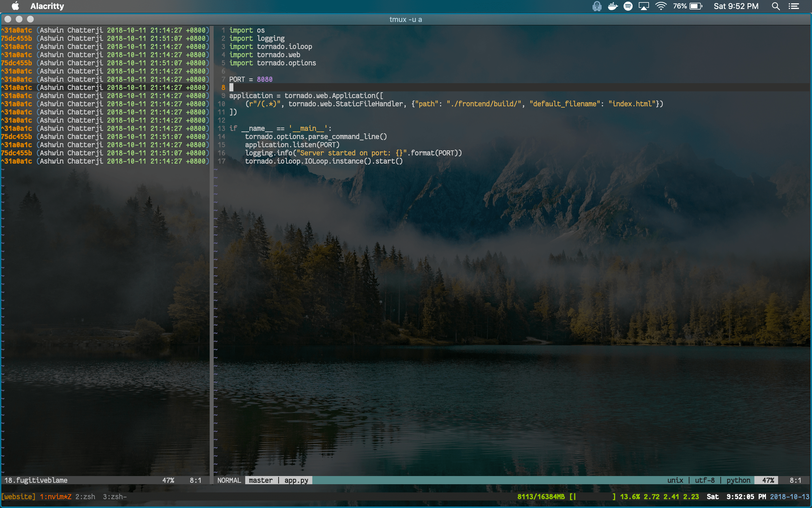
Task: Click the NORMAL mode indicator
Action: pyautogui.click(x=229, y=480)
